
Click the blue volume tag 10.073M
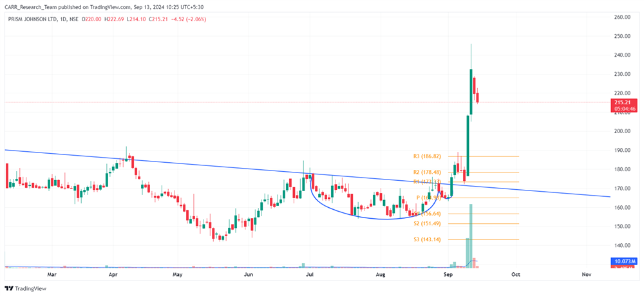coord(625,261)
